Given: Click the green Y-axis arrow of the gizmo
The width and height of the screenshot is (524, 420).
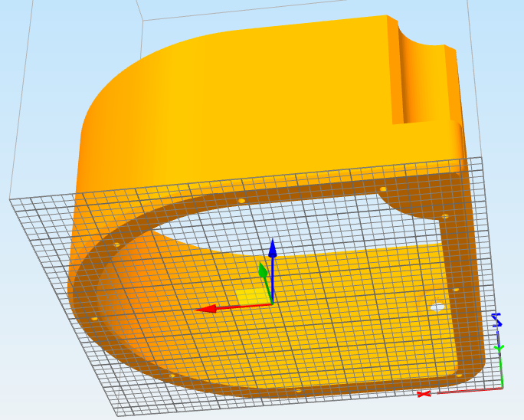Looking at the screenshot, I should tap(266, 281).
